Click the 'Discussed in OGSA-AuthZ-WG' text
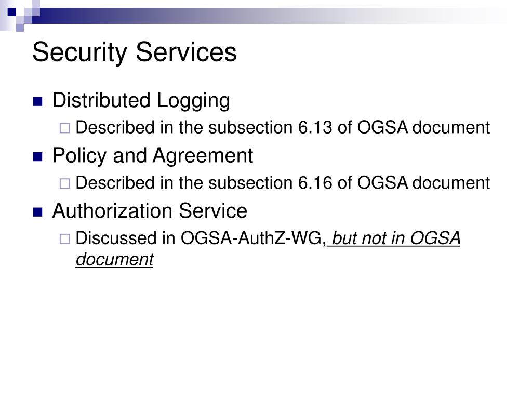 tap(201, 238)
